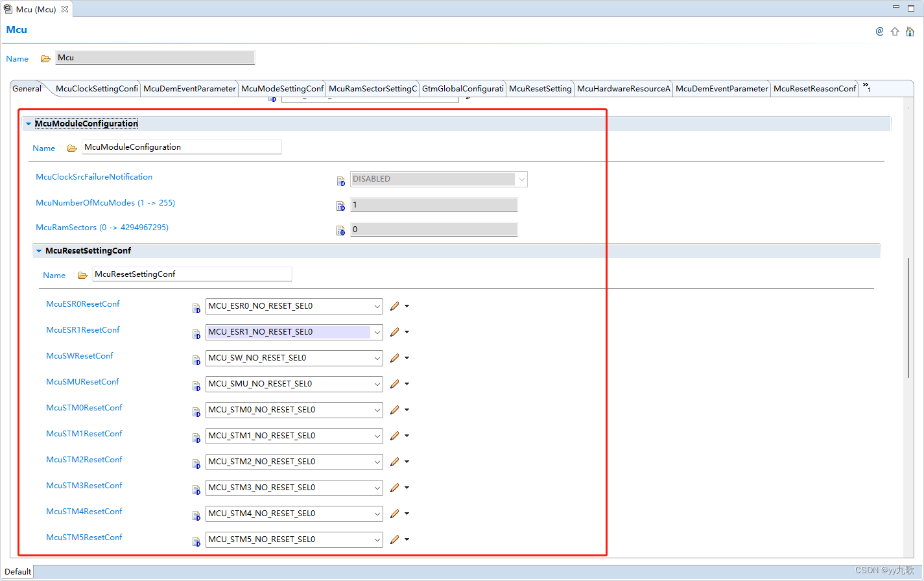Switch to the McuModeSettingConf tab
924x581 pixels.
click(282, 89)
